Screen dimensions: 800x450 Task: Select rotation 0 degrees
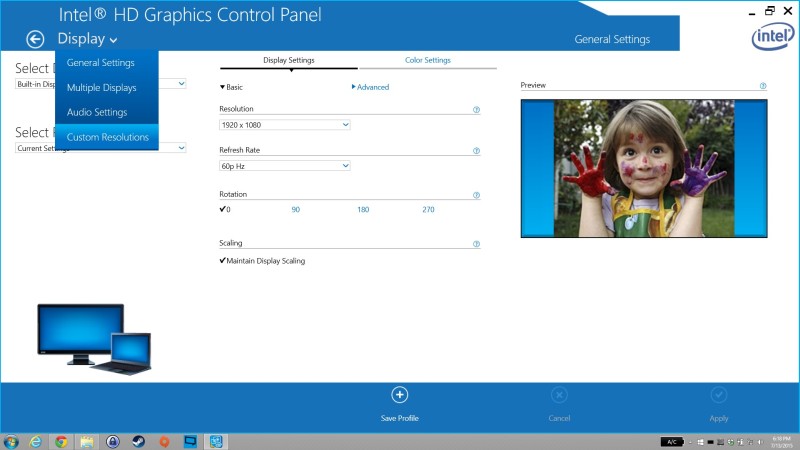tap(225, 209)
